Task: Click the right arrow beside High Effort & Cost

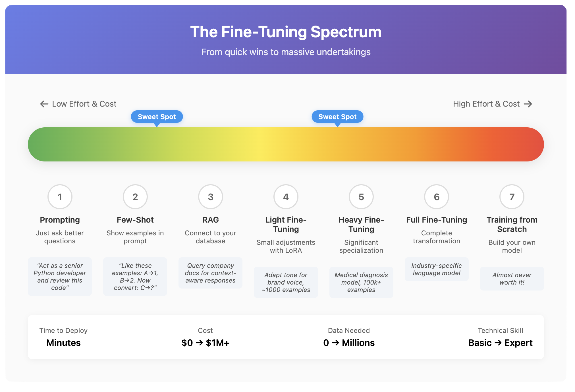Action: (x=528, y=104)
